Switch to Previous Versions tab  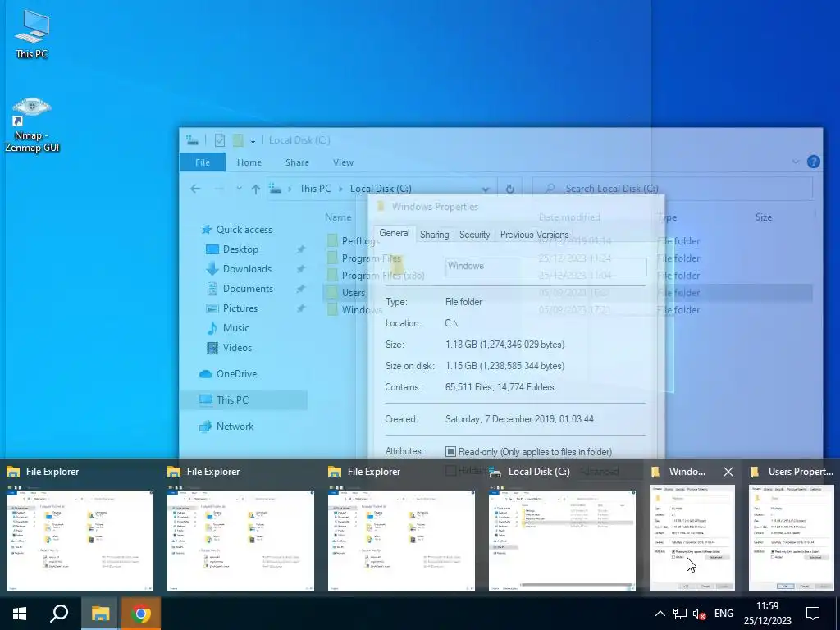click(534, 235)
